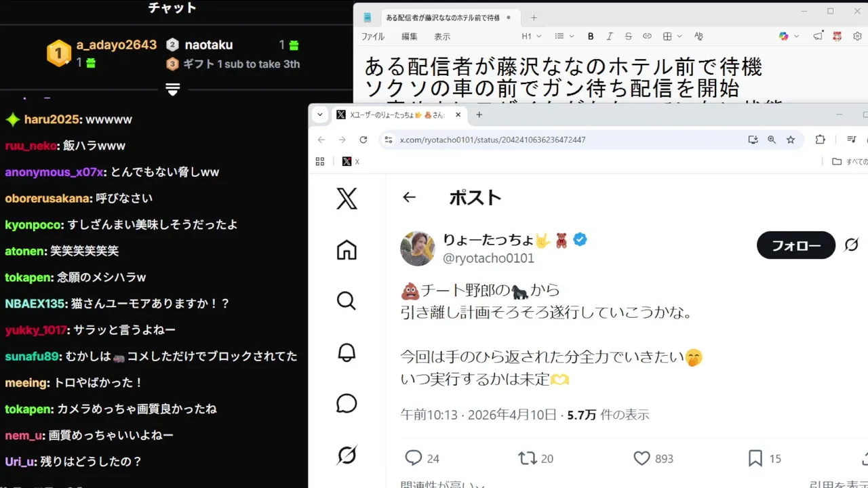Reply to the post (24 replies)
Viewport: 868px width, 488px height.
coord(422,459)
